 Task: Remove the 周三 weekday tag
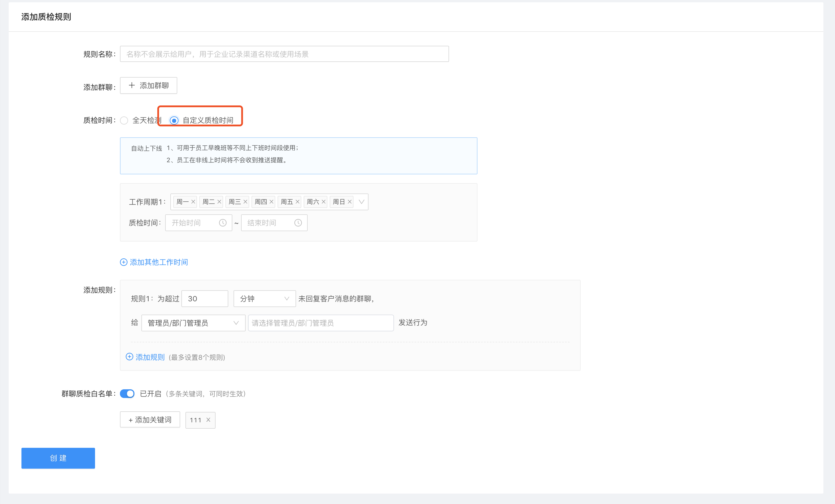tap(245, 202)
